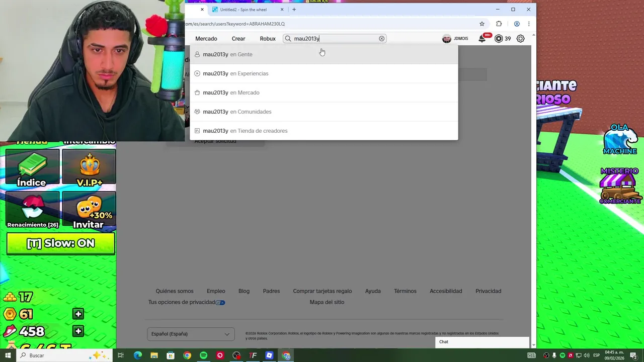Toggle the privacy options icon in footer
Viewport: 644px width, 362px height.
click(x=220, y=302)
